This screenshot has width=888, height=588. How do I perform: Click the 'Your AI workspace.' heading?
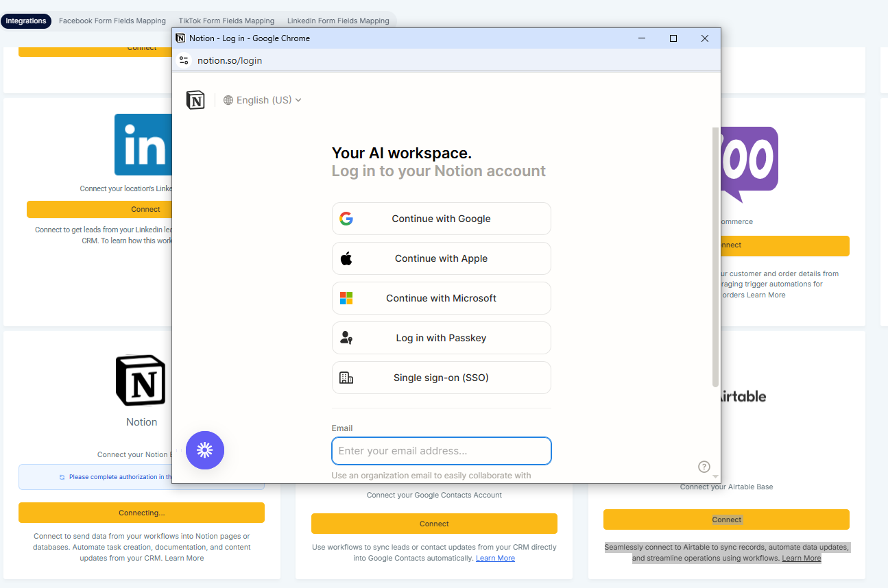[402, 153]
